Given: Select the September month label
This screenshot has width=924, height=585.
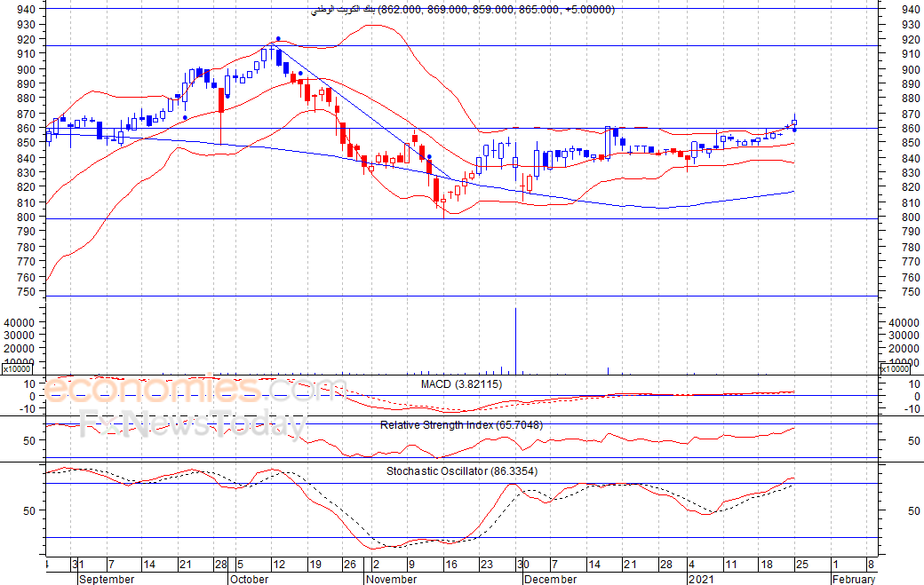Looking at the screenshot, I should (x=106, y=579).
